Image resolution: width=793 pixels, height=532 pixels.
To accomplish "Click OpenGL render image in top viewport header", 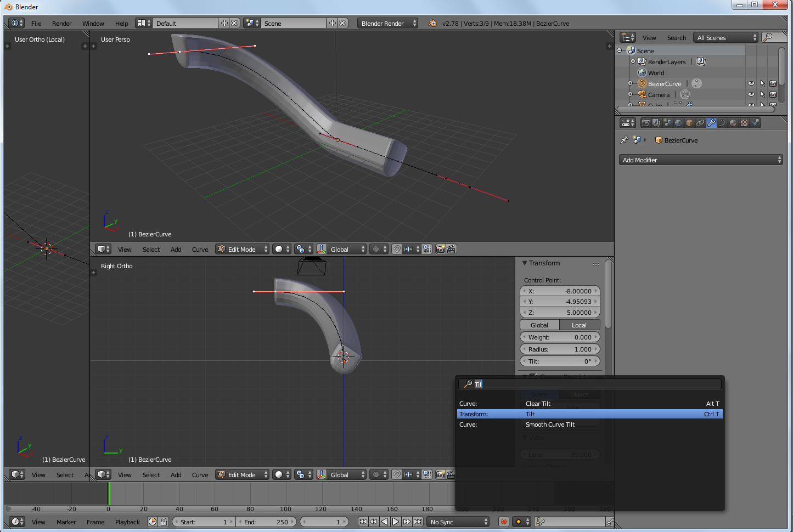I will tap(440, 249).
